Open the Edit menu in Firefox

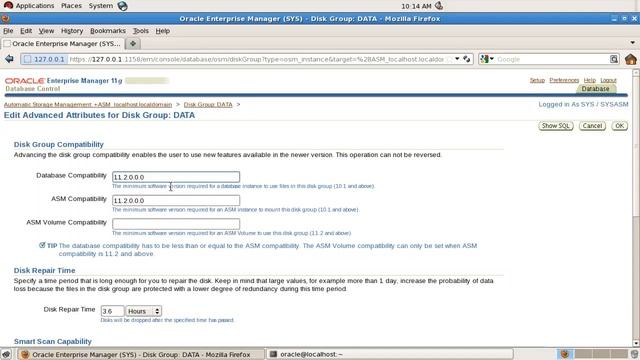point(26,31)
